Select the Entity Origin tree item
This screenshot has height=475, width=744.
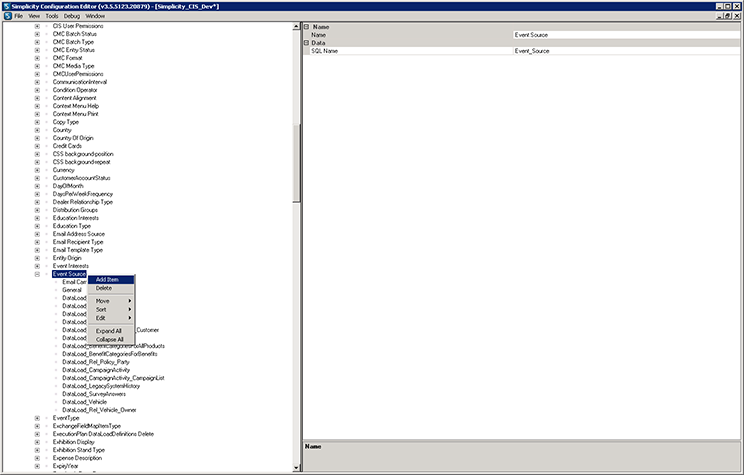[67, 258]
